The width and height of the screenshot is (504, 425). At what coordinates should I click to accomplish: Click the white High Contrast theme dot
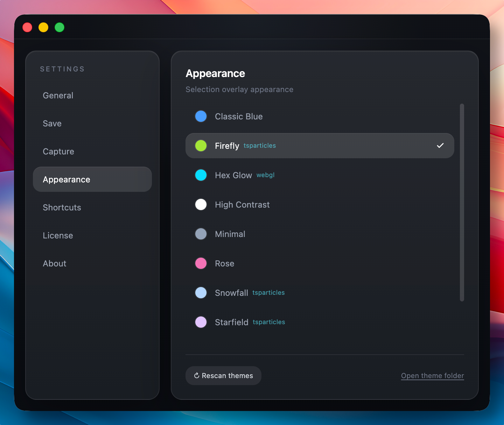(x=201, y=204)
